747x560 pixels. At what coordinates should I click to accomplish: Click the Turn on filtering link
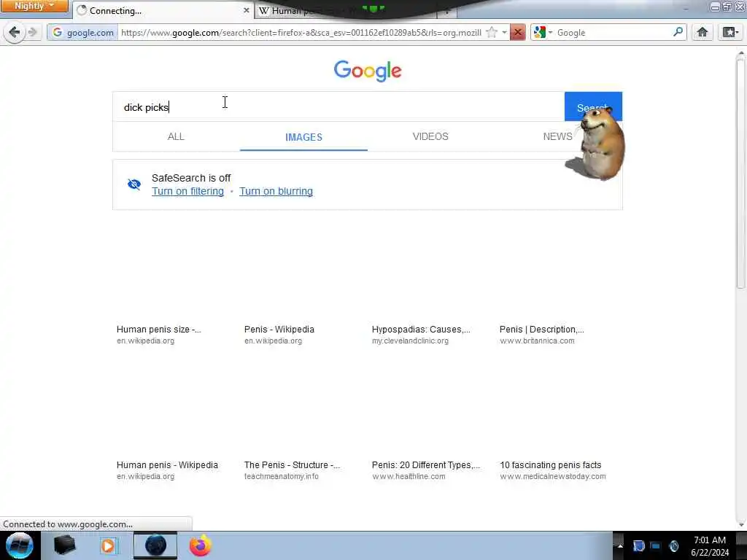[187, 192]
